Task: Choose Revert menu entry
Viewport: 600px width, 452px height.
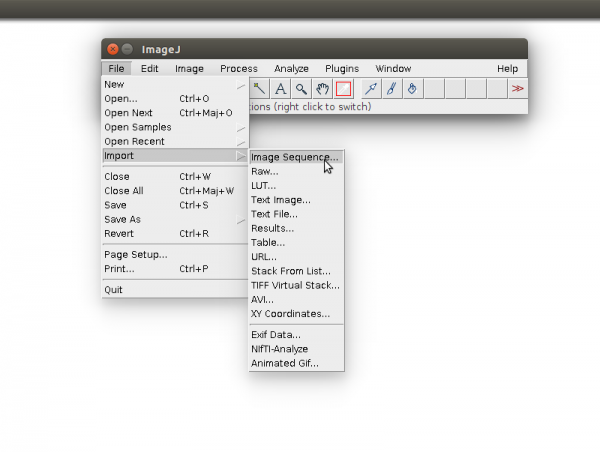Action: pyautogui.click(x=176, y=234)
